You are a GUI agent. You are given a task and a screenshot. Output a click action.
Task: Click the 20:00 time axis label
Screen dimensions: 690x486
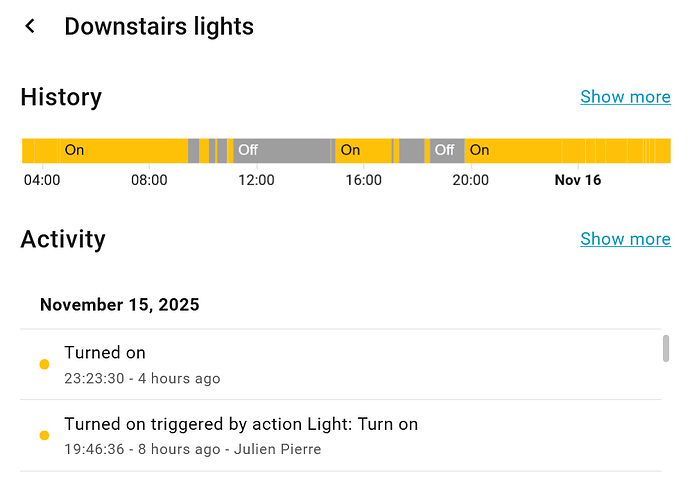(470, 181)
